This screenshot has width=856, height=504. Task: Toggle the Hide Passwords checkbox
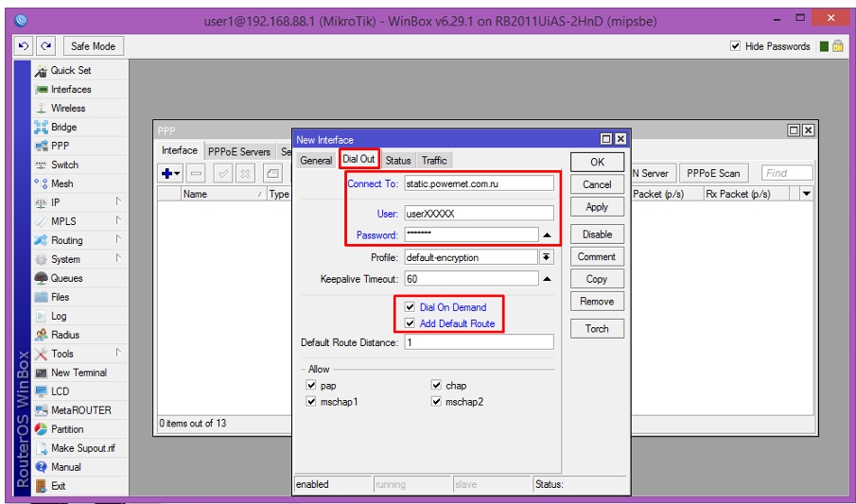[x=735, y=46]
